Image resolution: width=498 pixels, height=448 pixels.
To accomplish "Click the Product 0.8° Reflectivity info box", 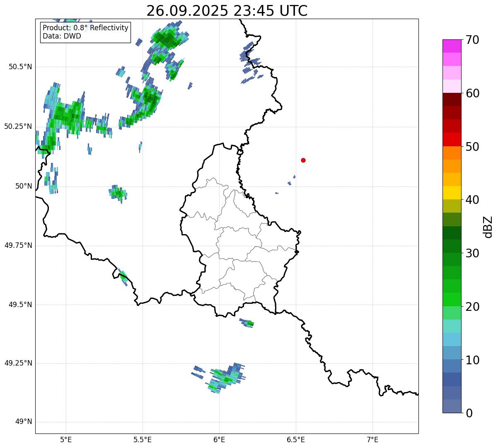I will pos(85,32).
